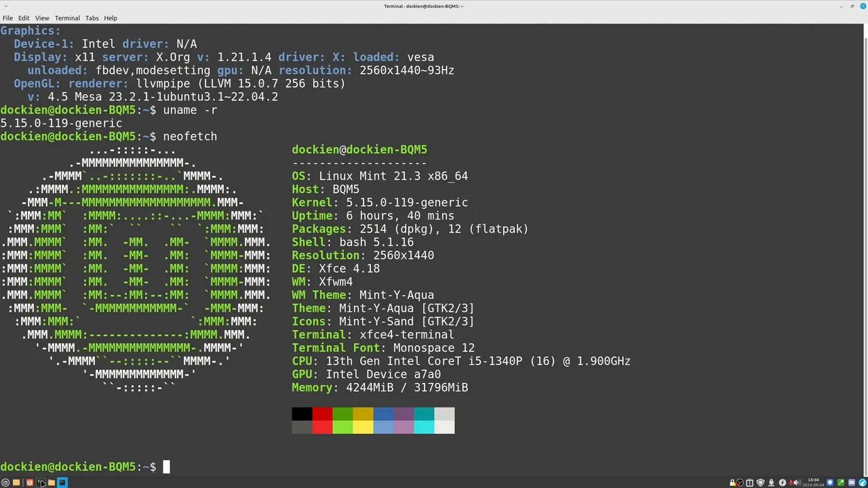Open the File menu in the terminal
The width and height of the screenshot is (868, 488).
[8, 18]
